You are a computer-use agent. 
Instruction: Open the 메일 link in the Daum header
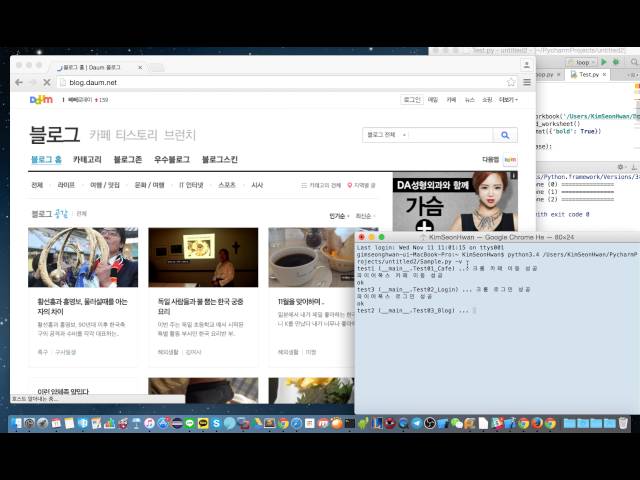pyautogui.click(x=433, y=100)
